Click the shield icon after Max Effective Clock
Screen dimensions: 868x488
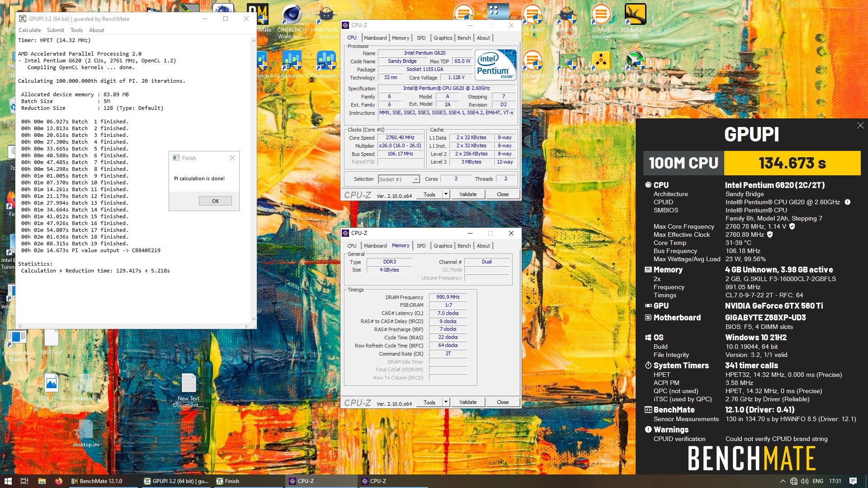click(770, 235)
